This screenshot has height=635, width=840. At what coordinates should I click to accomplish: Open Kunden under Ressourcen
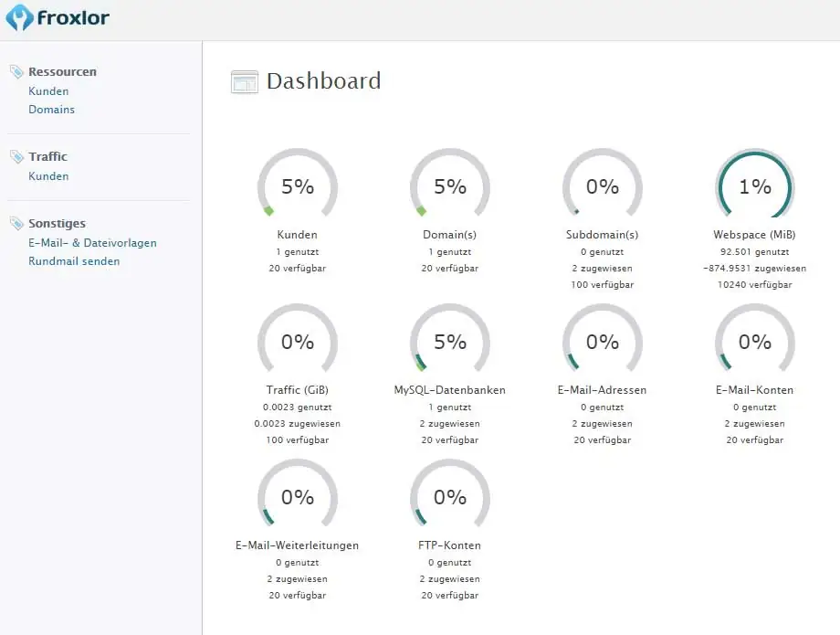tap(48, 90)
